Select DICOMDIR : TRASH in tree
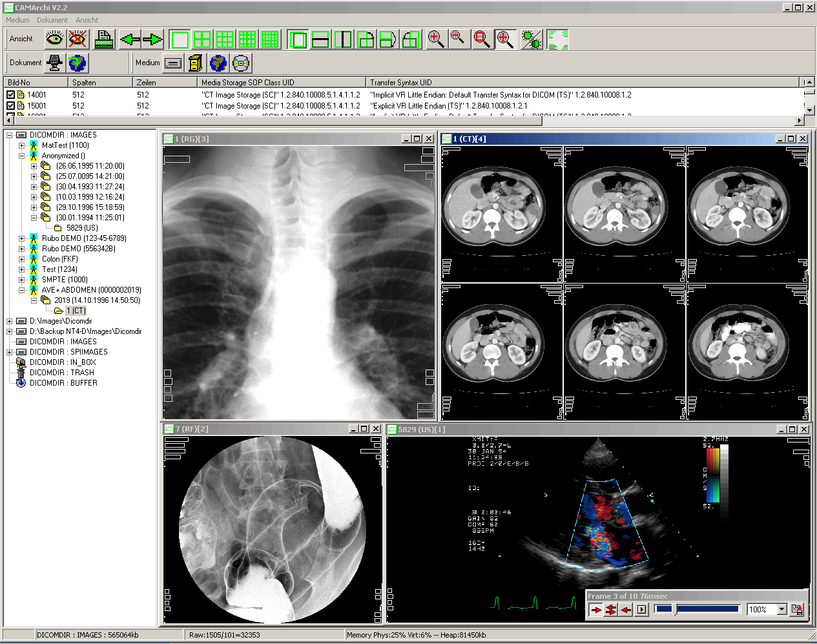 coord(62,373)
